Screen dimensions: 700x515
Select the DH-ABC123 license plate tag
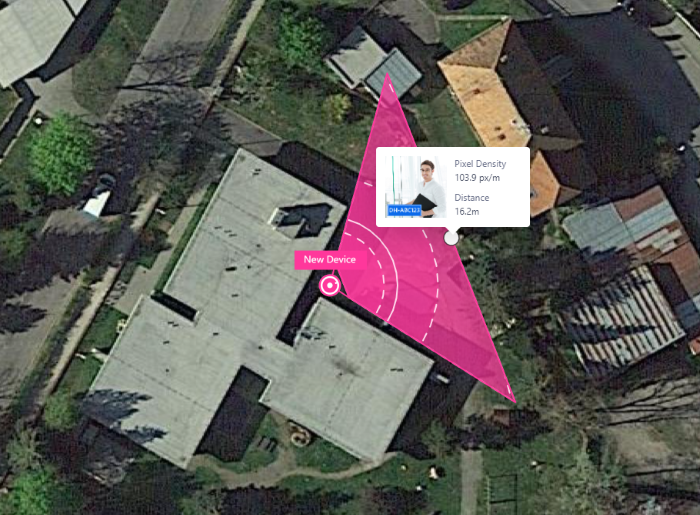point(404,210)
